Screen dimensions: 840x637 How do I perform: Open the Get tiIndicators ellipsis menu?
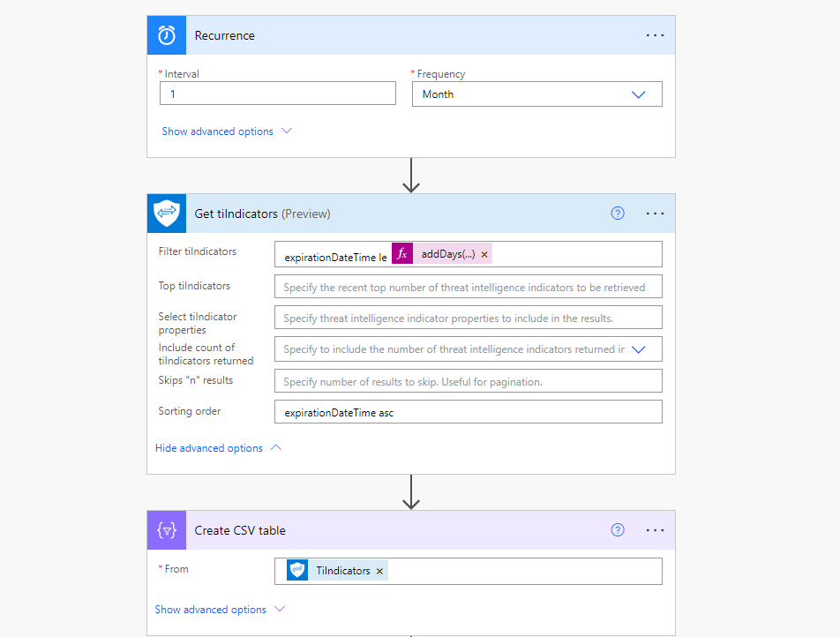coord(655,214)
